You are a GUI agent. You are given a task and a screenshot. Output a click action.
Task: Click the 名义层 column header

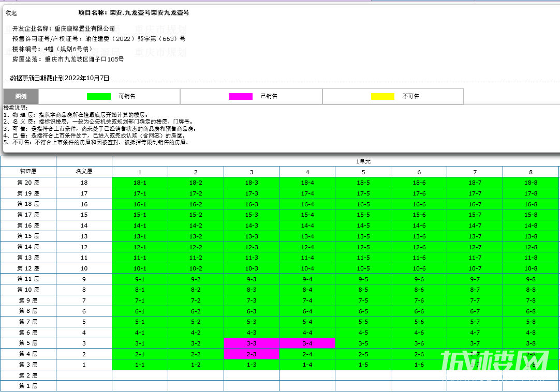84,172
